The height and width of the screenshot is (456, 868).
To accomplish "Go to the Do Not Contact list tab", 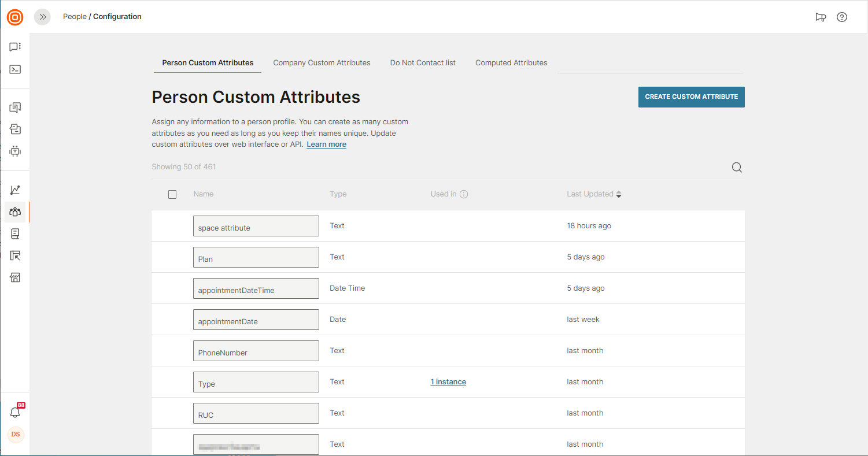I will click(x=423, y=62).
